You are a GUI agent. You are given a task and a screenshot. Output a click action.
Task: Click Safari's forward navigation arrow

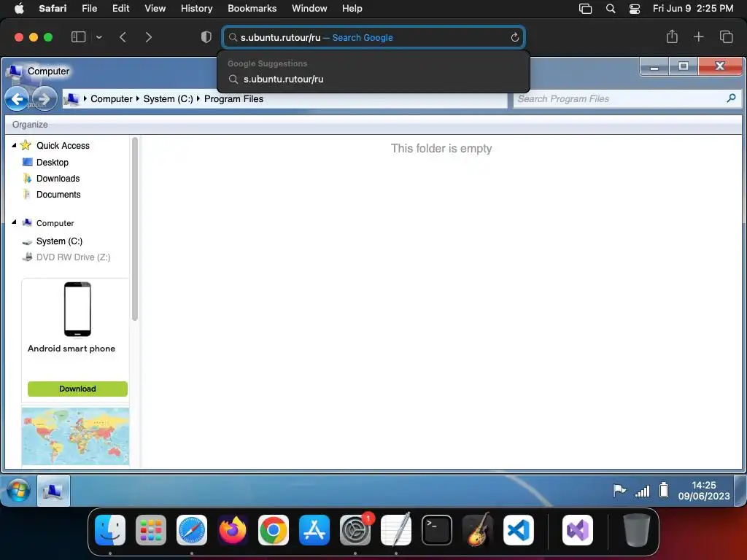pos(149,37)
